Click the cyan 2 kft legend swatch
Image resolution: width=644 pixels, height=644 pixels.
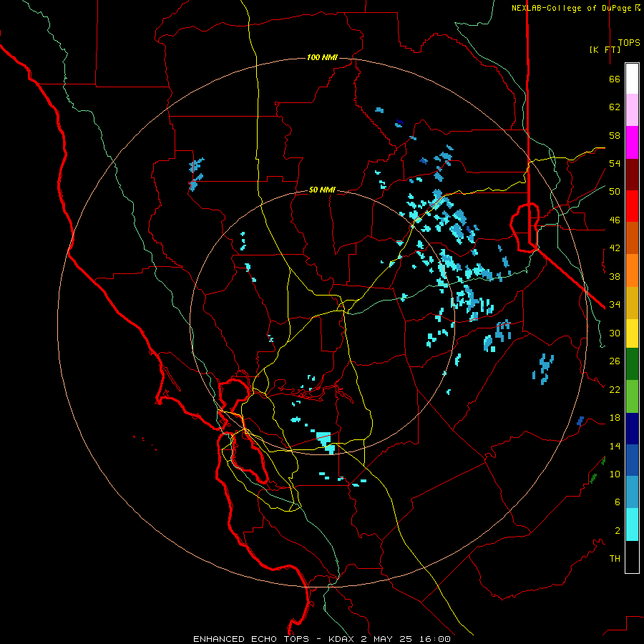pos(632,525)
